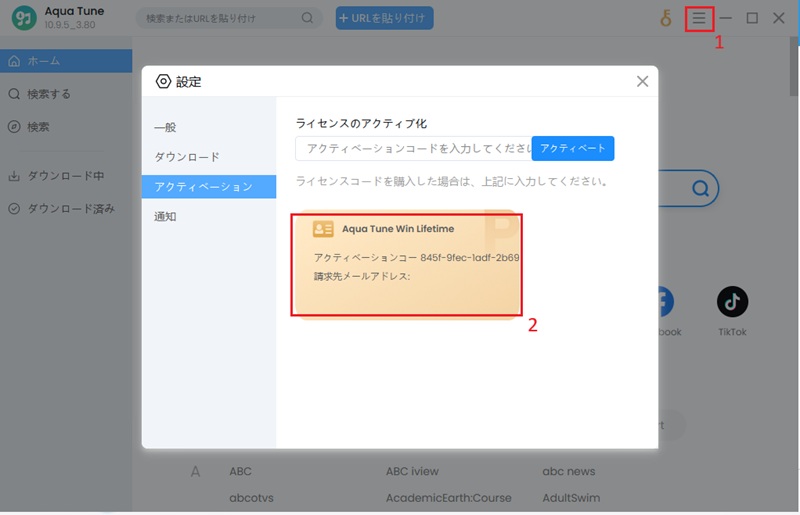Screen dimensions: 800x515
Task: Open the TikTok site icon
Action: pos(732,302)
